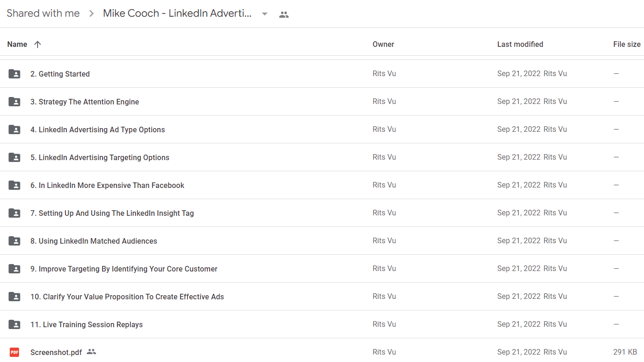Click owner Rits Vu in Getting Started row

point(384,73)
